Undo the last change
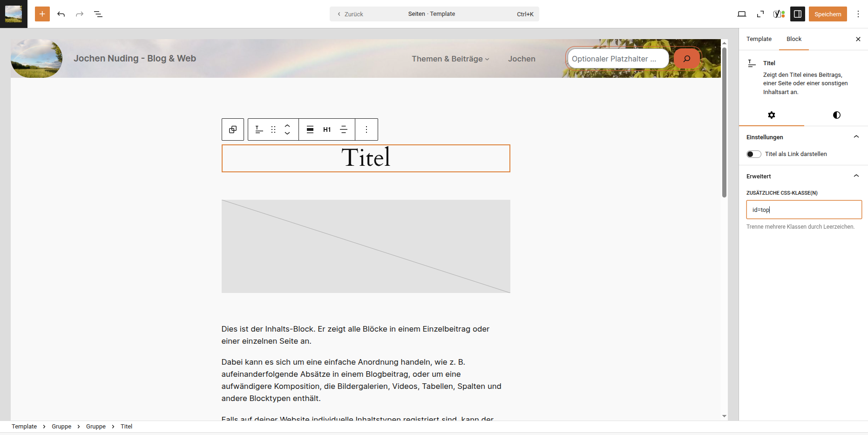Image resolution: width=868 pixels, height=435 pixels. [61, 14]
